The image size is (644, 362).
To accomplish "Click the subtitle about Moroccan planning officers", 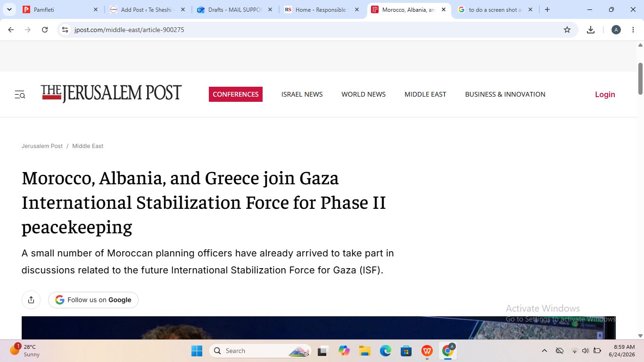I will [207, 262].
